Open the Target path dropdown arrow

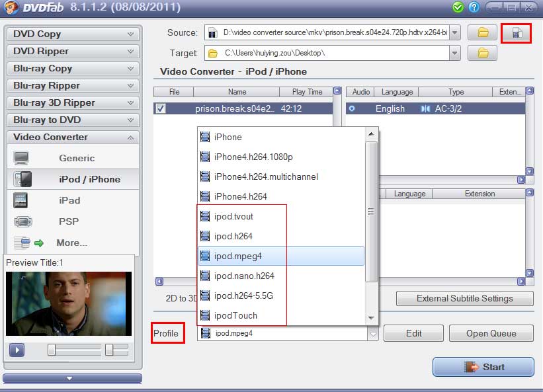pyautogui.click(x=455, y=53)
